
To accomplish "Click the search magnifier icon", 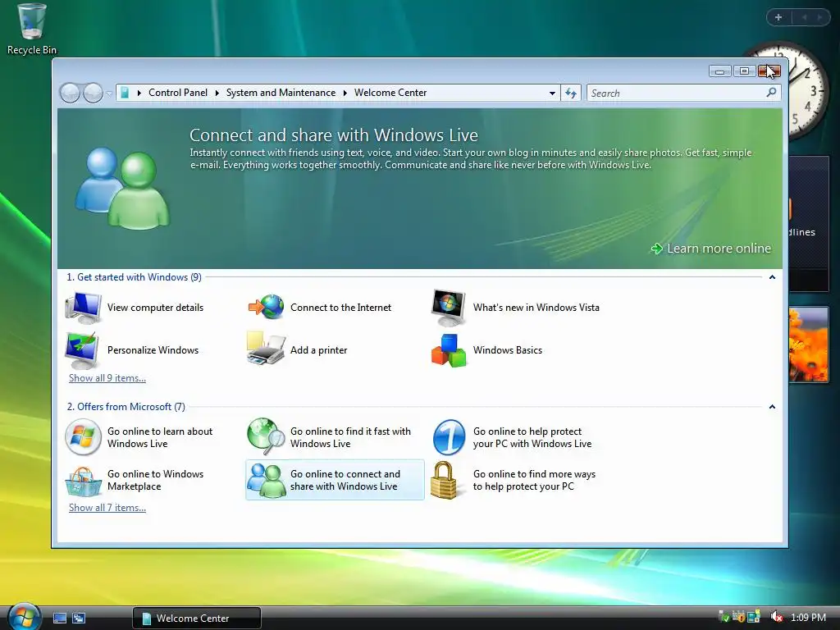I will (x=771, y=93).
